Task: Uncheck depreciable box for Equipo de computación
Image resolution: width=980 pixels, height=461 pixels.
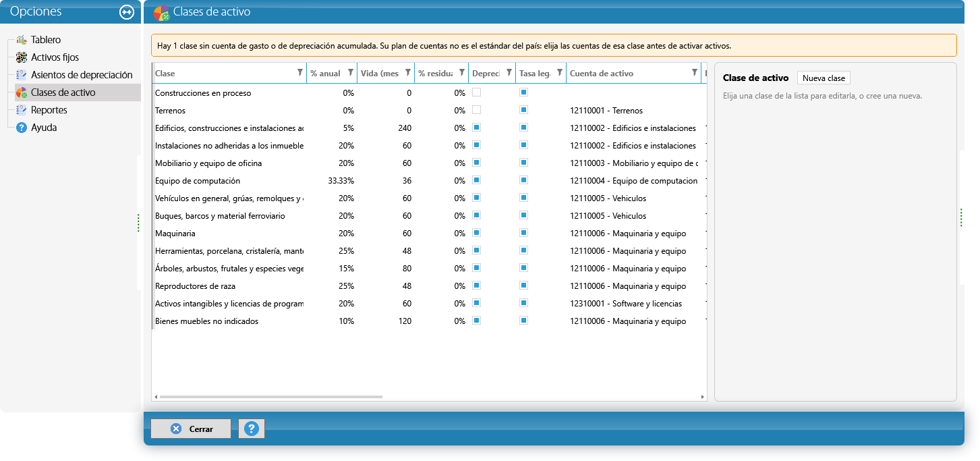Action: coord(477,180)
